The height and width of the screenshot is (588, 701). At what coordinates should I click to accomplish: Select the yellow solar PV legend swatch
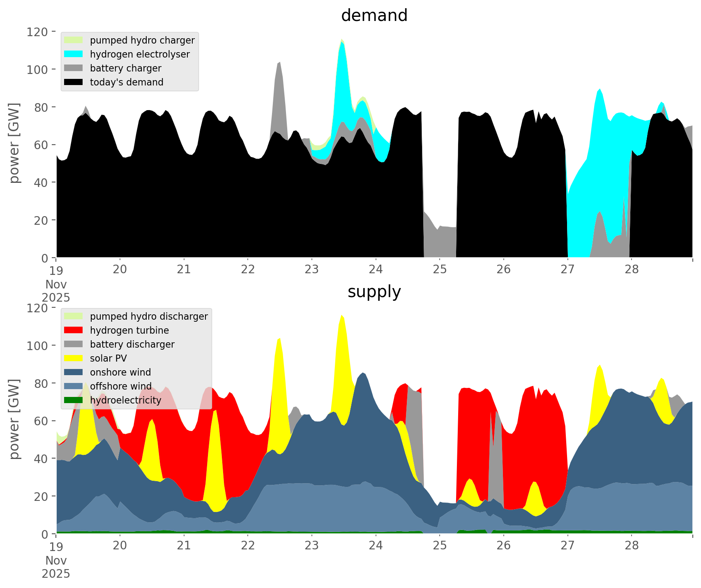pos(74,358)
